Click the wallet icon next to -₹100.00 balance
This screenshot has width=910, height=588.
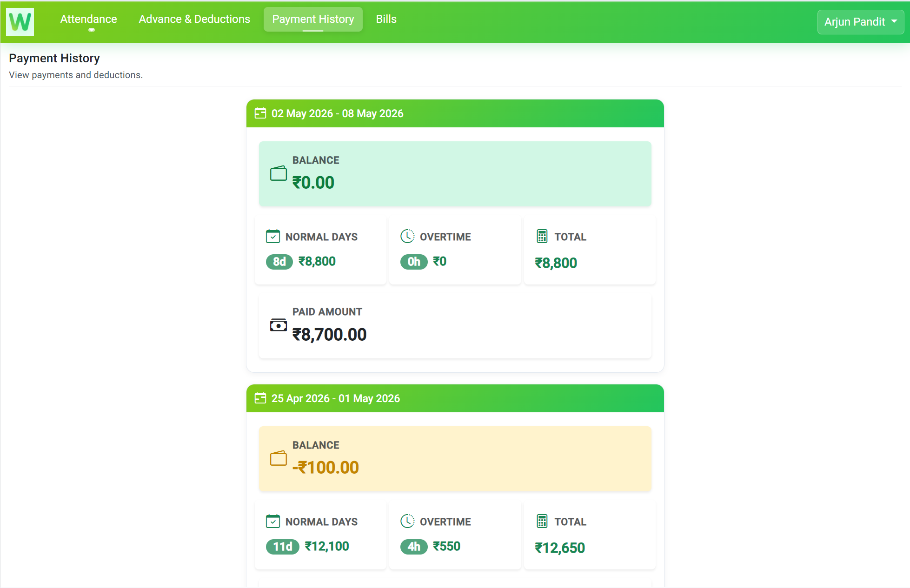pyautogui.click(x=278, y=459)
